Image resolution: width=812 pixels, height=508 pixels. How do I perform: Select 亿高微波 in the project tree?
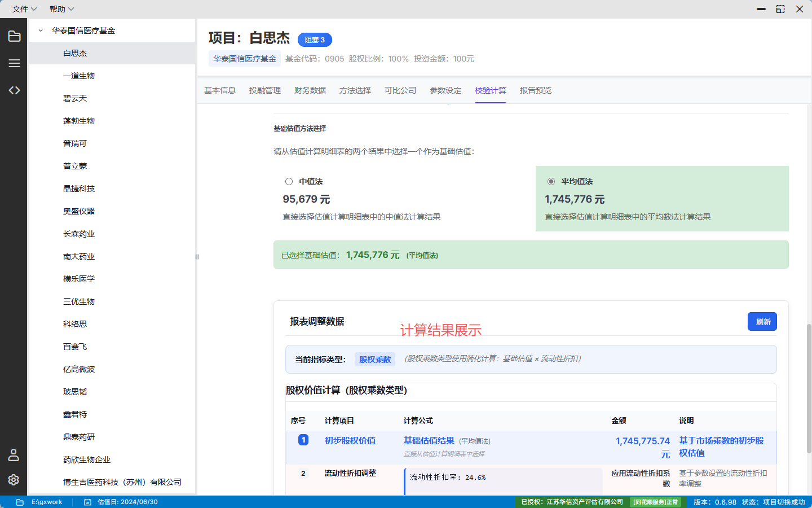click(112, 369)
